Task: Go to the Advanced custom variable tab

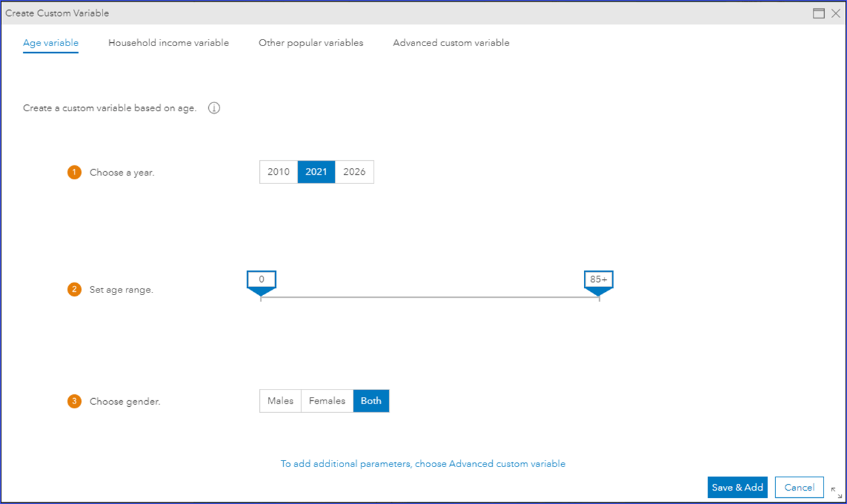Action: [451, 42]
